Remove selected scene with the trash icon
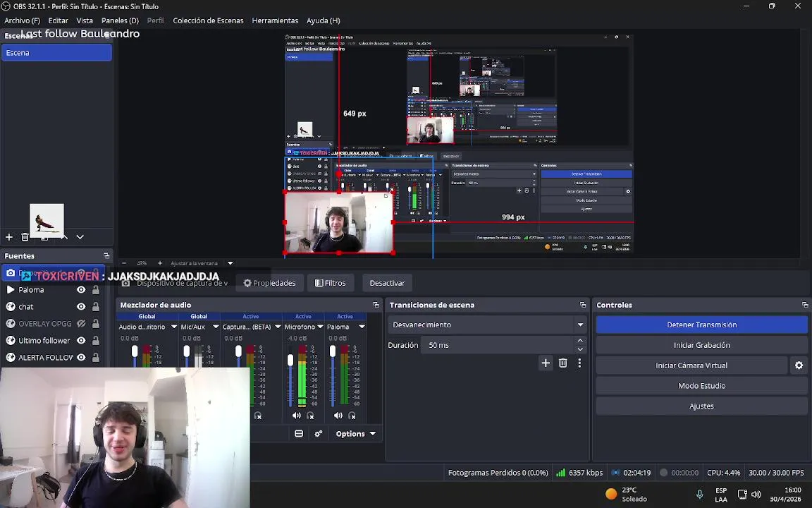Image resolution: width=812 pixels, height=508 pixels. click(25, 237)
